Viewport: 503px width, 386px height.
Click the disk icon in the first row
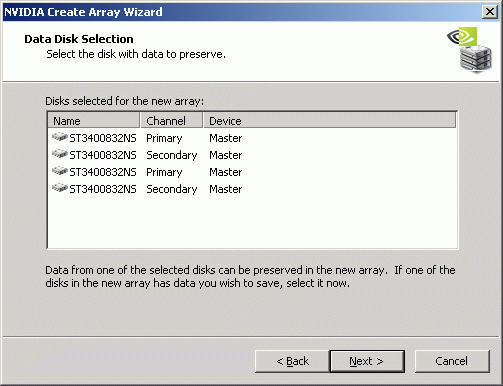tap(60, 137)
